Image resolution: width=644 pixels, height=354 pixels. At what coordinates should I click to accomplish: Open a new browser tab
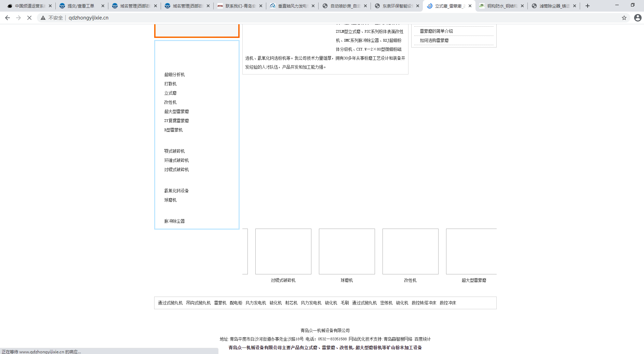[x=588, y=6]
